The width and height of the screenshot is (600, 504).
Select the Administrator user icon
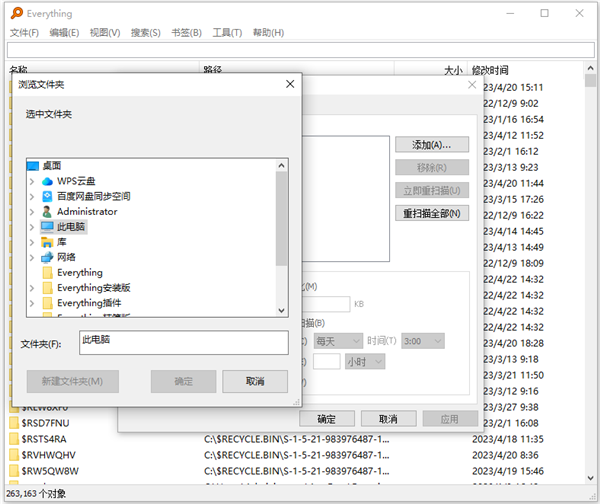click(47, 212)
